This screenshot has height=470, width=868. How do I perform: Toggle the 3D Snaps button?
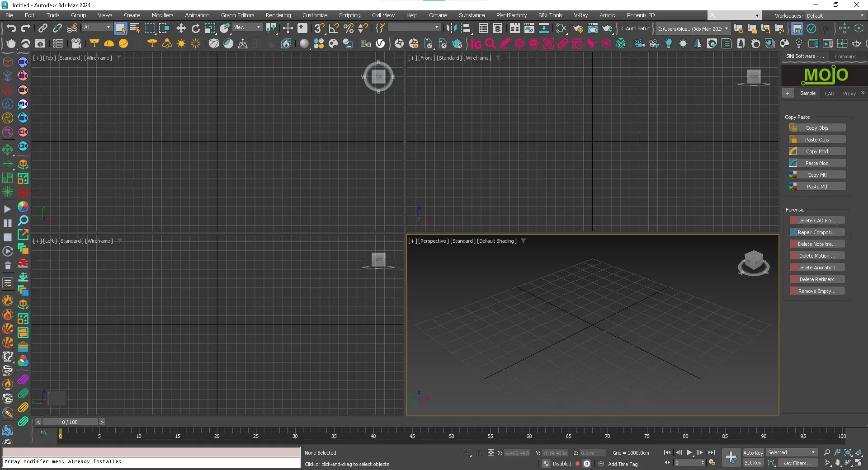pyautogui.click(x=319, y=28)
